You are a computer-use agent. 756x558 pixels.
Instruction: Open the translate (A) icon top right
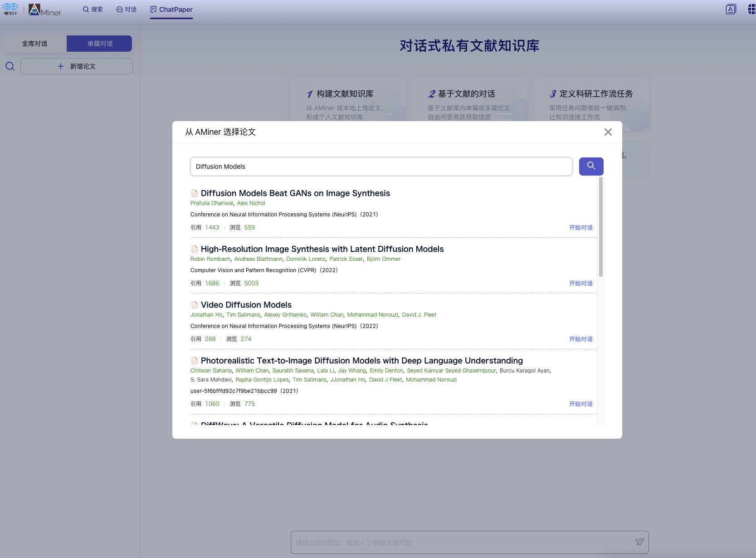(x=731, y=9)
